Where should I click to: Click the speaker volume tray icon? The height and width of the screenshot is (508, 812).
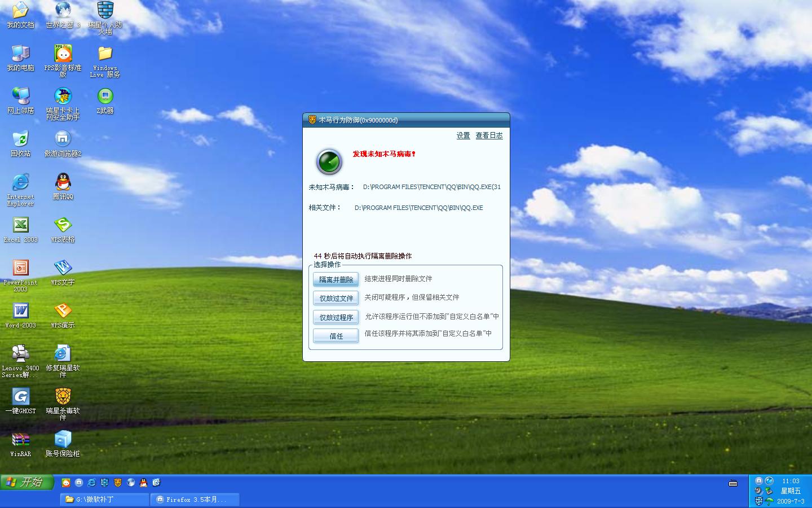(x=758, y=491)
